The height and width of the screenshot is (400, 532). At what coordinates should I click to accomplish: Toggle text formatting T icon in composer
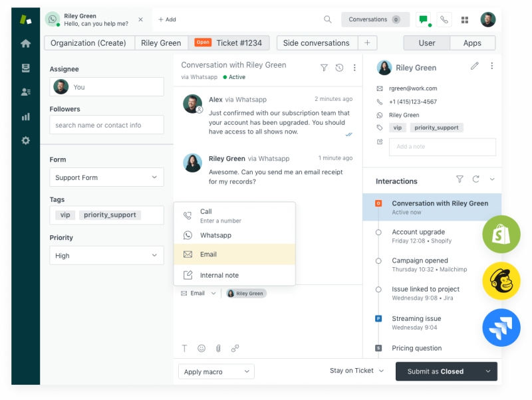point(185,348)
